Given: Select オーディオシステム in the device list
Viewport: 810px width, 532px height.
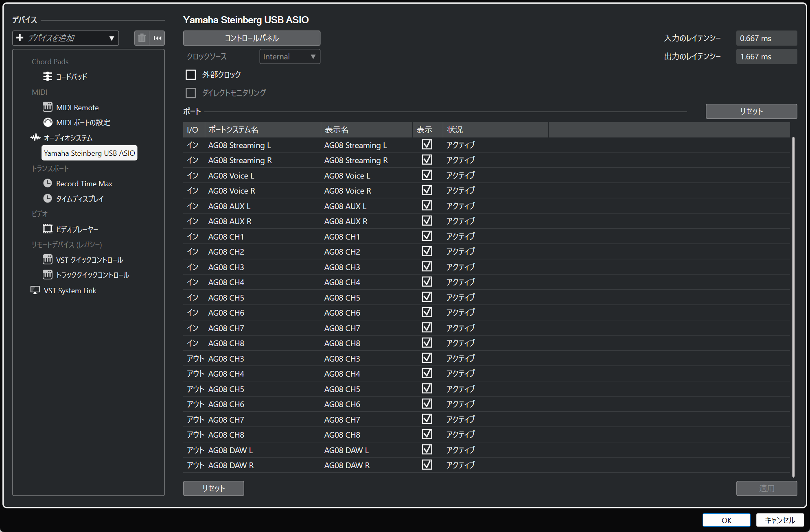Looking at the screenshot, I should (x=68, y=138).
